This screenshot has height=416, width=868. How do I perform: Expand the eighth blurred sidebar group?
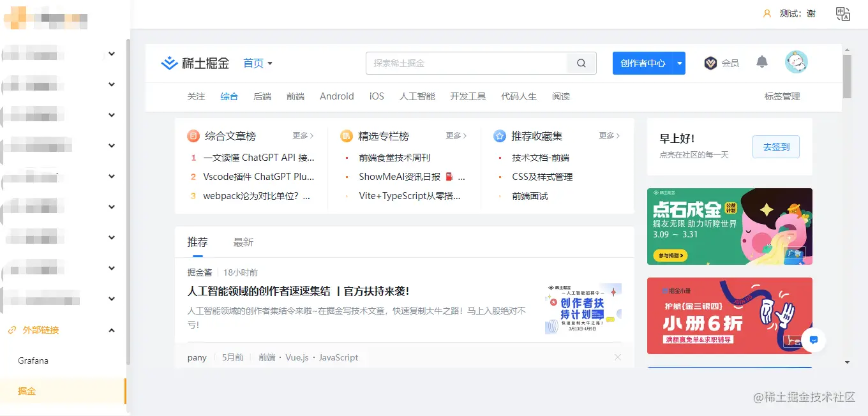point(112,269)
